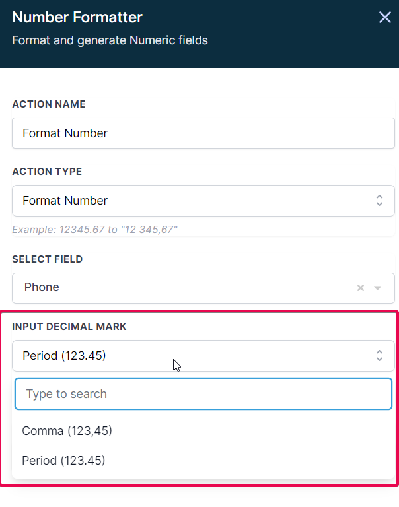Viewport: 399px width, 507px height.
Task: Click the example hint text
Action: [95, 230]
